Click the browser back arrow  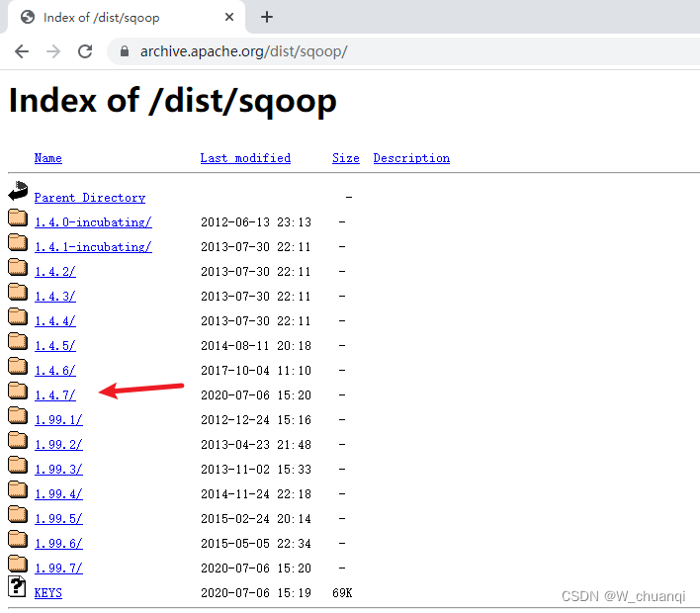click(22, 51)
